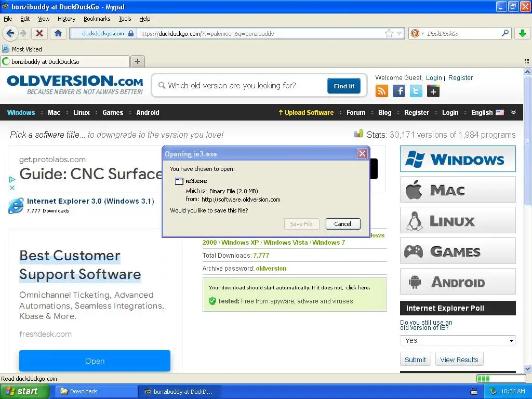532x399 pixels.
Task: Open the search engine selector dropdown
Action: 417,33
